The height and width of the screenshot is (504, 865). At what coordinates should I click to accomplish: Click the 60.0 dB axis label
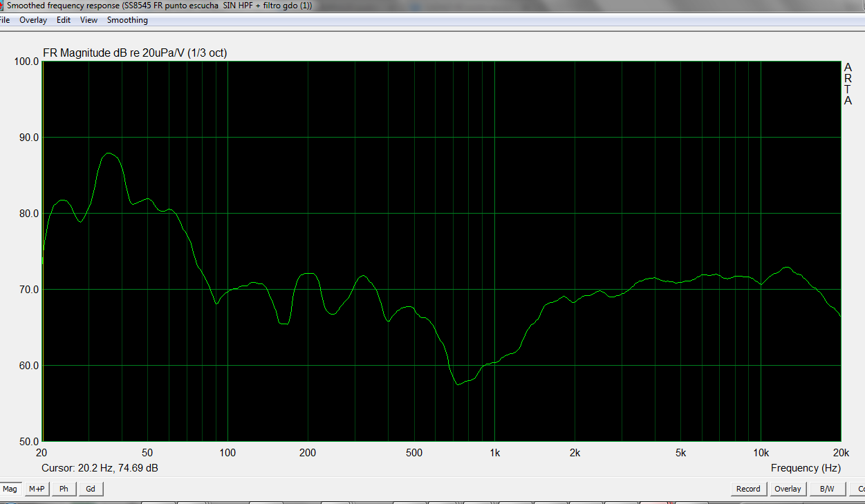30,366
